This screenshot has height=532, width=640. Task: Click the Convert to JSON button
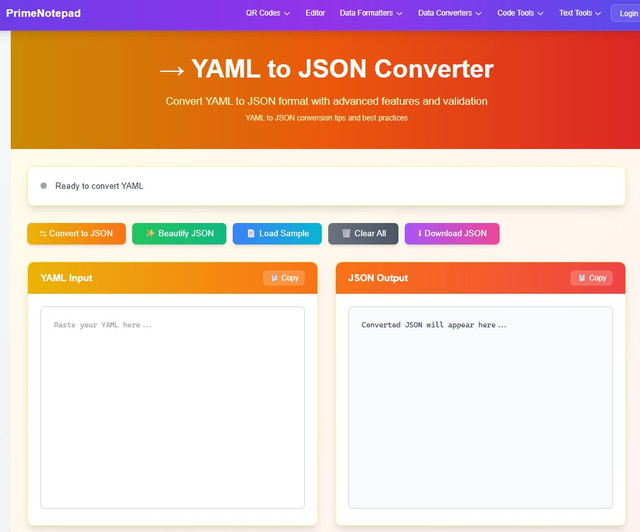76,234
